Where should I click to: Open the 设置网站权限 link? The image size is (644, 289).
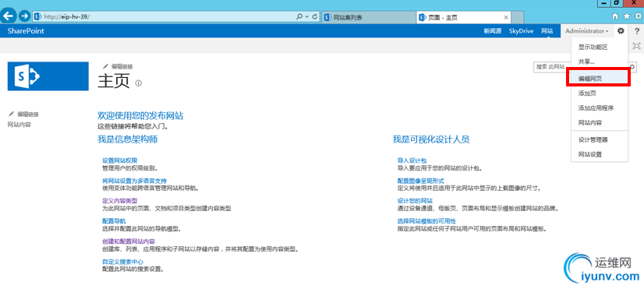pos(119,160)
